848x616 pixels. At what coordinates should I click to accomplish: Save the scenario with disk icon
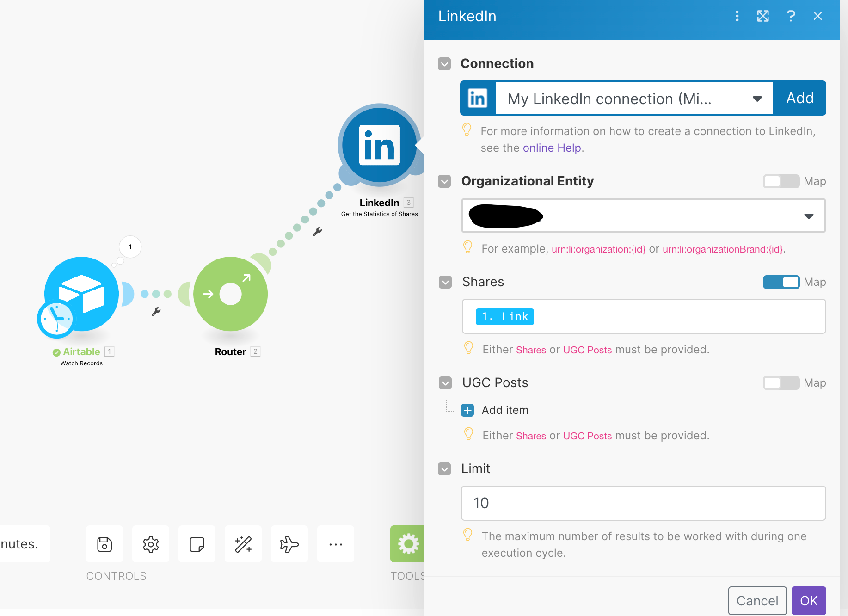104,544
